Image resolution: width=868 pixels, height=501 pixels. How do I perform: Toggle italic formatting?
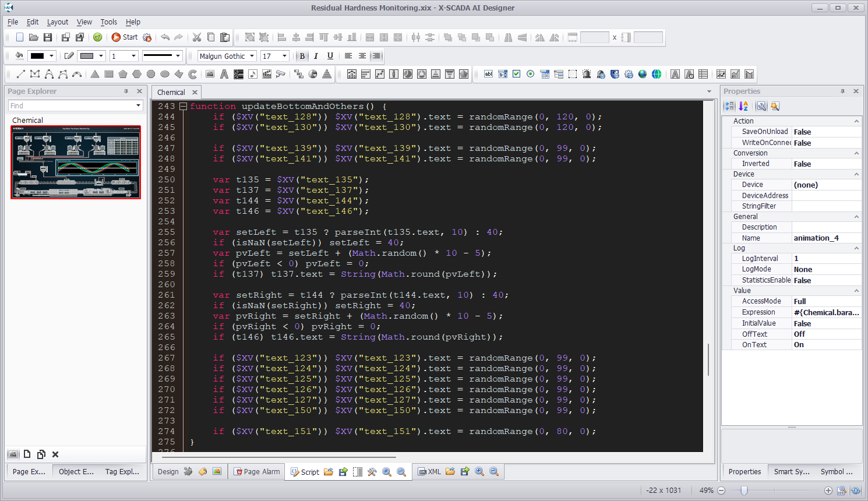point(316,56)
